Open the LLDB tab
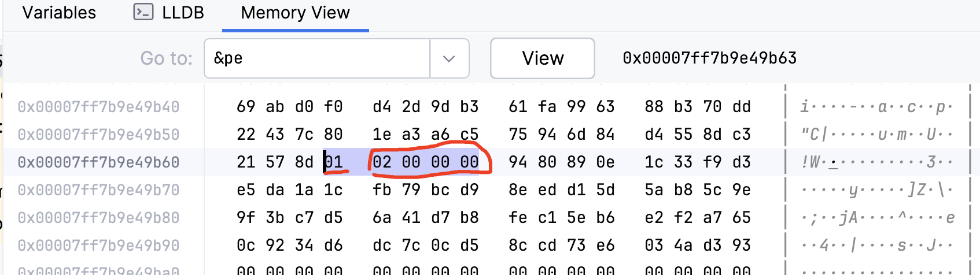The width and height of the screenshot is (980, 275). [182, 13]
